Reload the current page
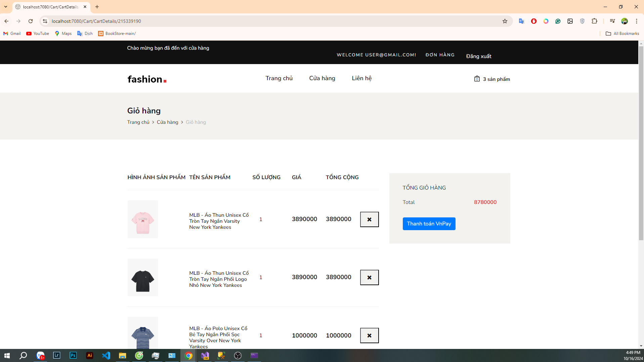The height and width of the screenshot is (362, 644). (x=31, y=21)
